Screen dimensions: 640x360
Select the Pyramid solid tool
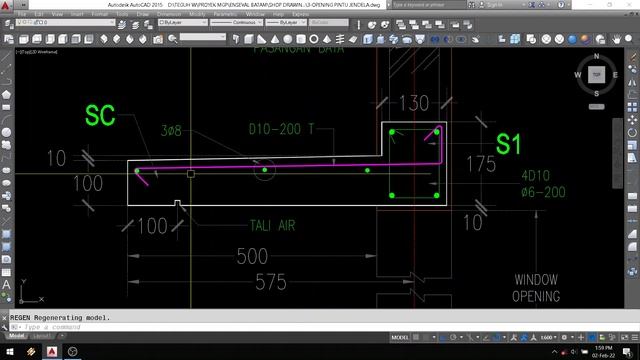[327, 39]
